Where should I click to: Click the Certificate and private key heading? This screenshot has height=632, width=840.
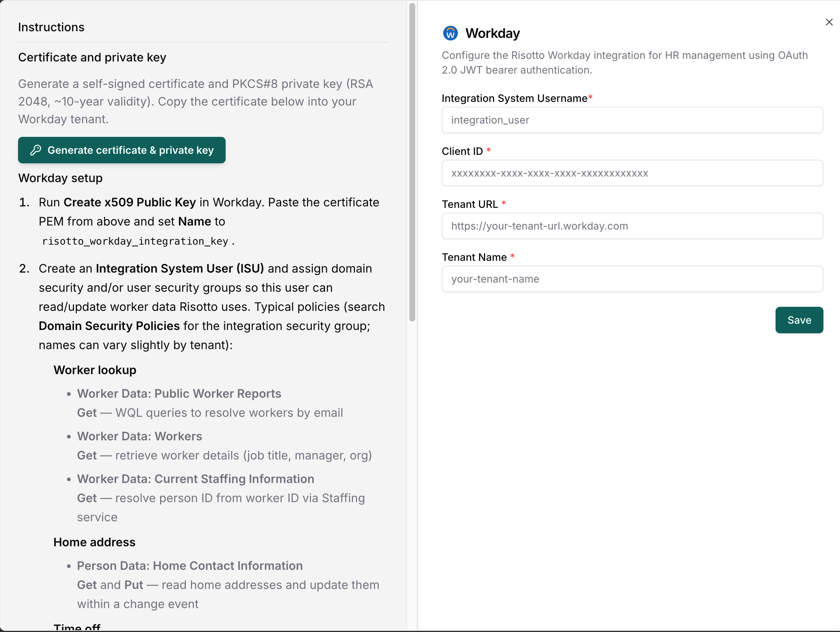tap(92, 57)
